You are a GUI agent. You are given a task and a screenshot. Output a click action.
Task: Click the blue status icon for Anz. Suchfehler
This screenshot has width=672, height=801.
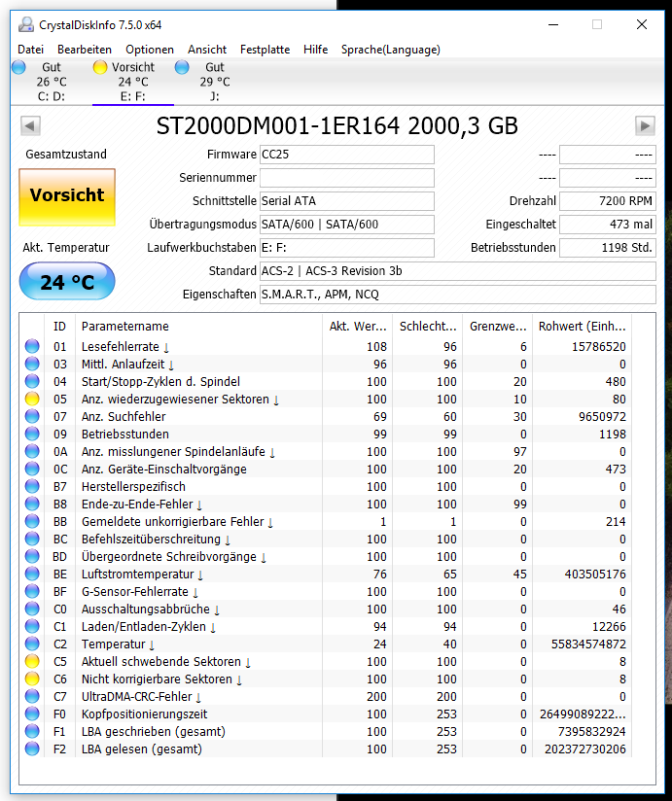(x=32, y=416)
